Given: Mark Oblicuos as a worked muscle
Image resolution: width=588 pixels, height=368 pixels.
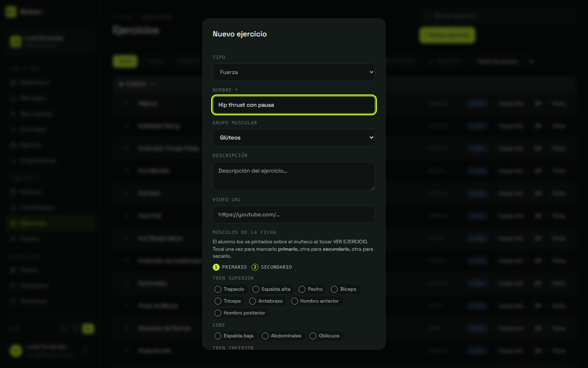Looking at the screenshot, I should click(325, 336).
